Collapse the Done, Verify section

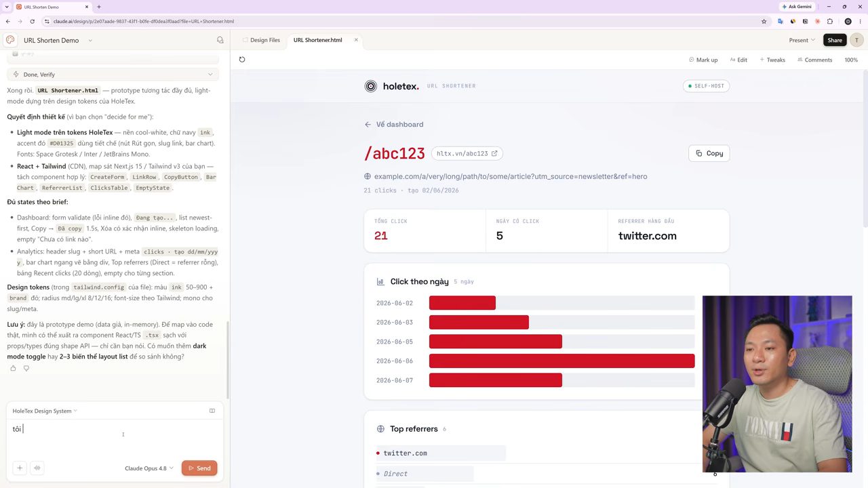click(x=113, y=75)
